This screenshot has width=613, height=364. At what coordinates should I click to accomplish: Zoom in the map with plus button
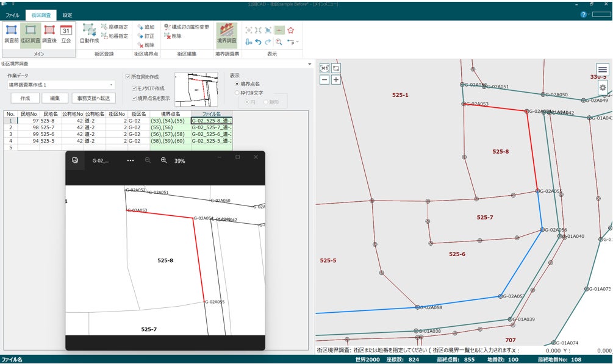click(336, 80)
